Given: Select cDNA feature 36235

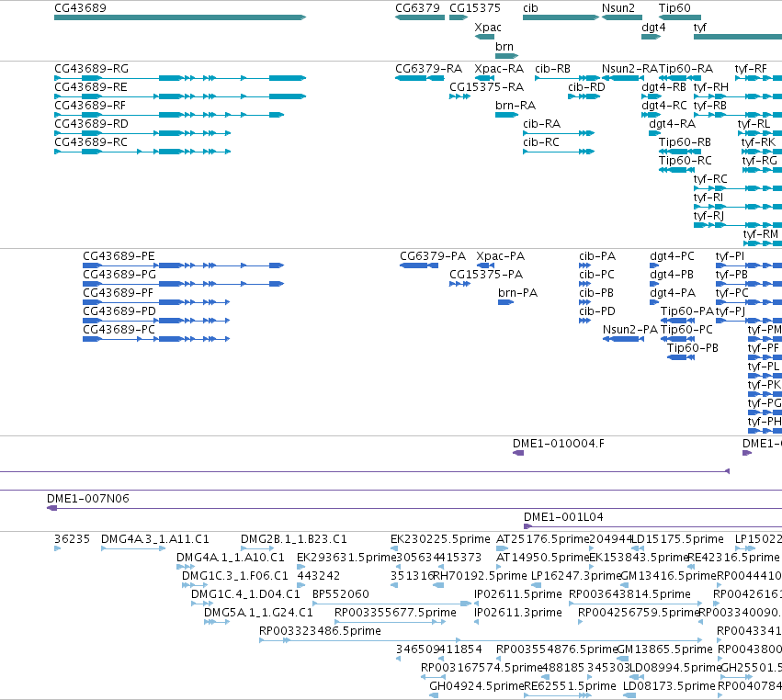Looking at the screenshot, I should coord(57,548).
